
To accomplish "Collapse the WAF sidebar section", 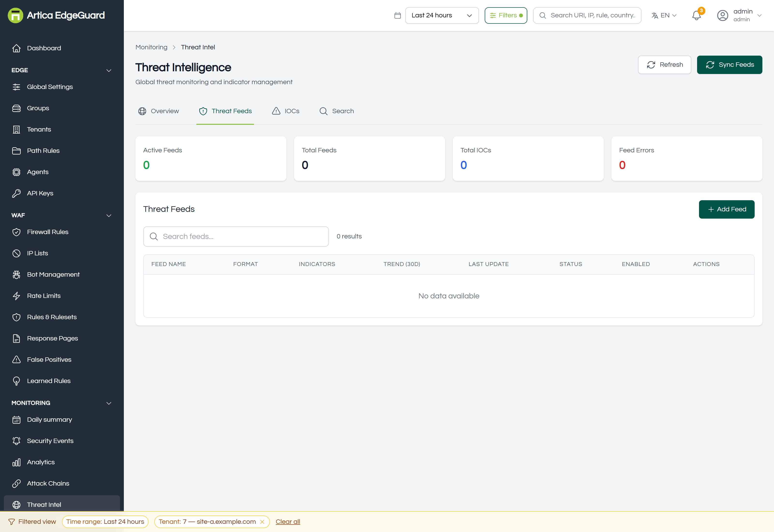I will 62,216.
